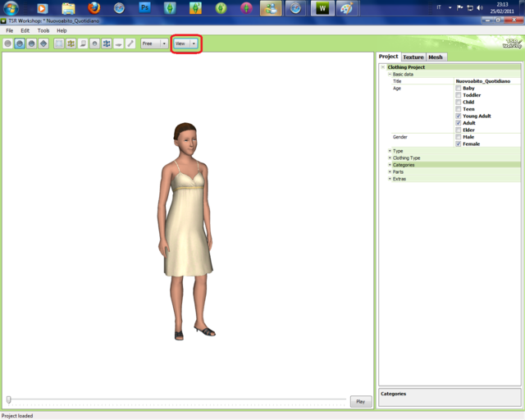Image resolution: width=525 pixels, height=420 pixels.
Task: Expand the Clothing Type section
Action: pos(390,157)
